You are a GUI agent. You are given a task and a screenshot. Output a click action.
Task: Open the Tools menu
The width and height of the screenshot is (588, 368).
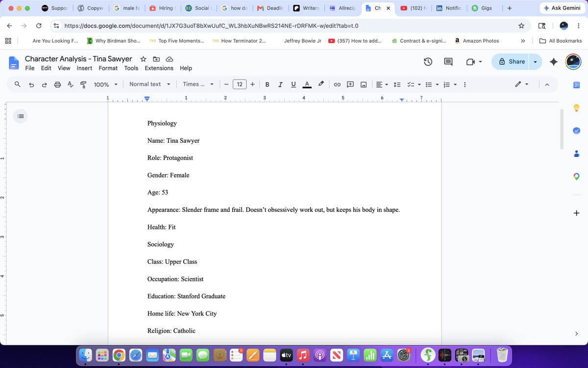point(131,68)
